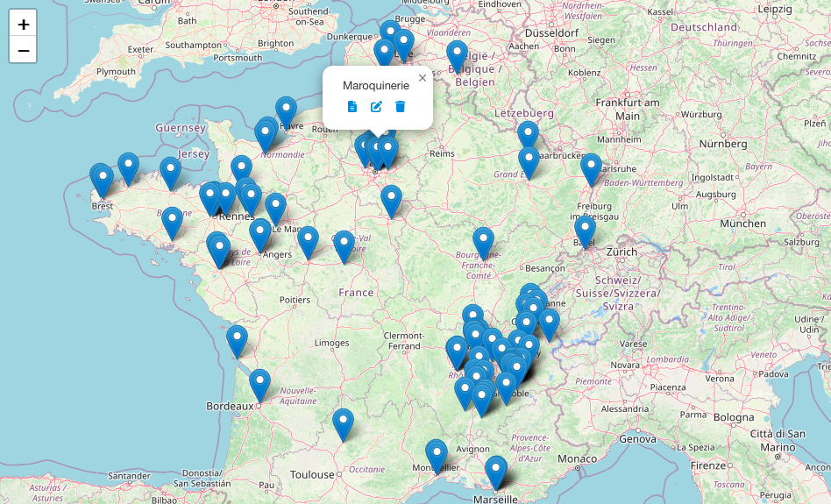Click the edit pencil icon in popup
This screenshot has width=831, height=504.
pos(376,107)
